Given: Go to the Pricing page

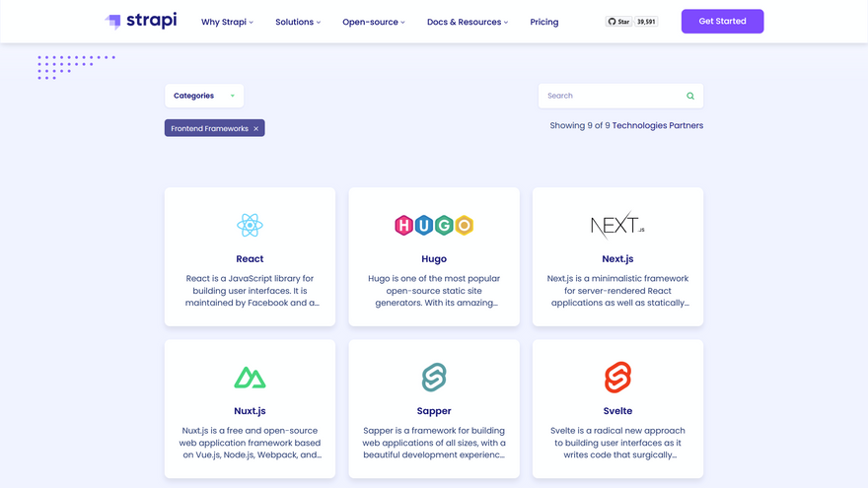Looking at the screenshot, I should pos(543,22).
